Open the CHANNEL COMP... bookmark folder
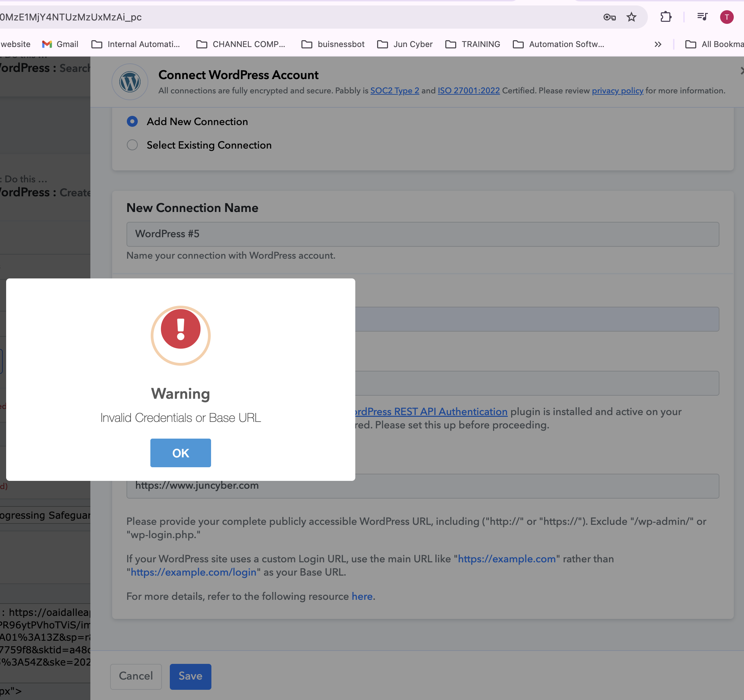Viewport: 744px width, 700px height. (x=241, y=44)
